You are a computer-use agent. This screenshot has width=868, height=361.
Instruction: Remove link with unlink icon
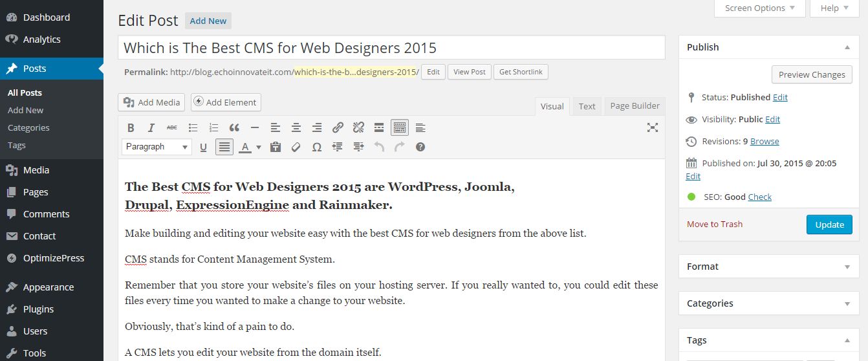[358, 127]
